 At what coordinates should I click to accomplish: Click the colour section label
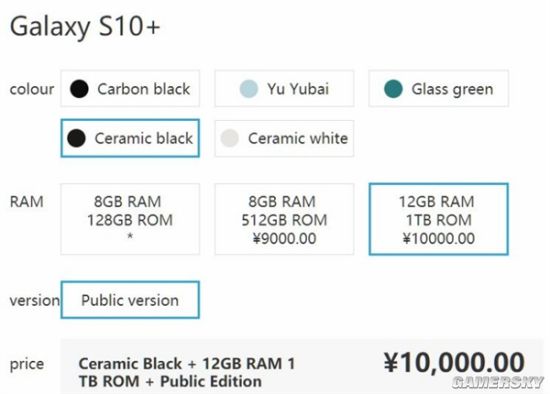(x=32, y=89)
